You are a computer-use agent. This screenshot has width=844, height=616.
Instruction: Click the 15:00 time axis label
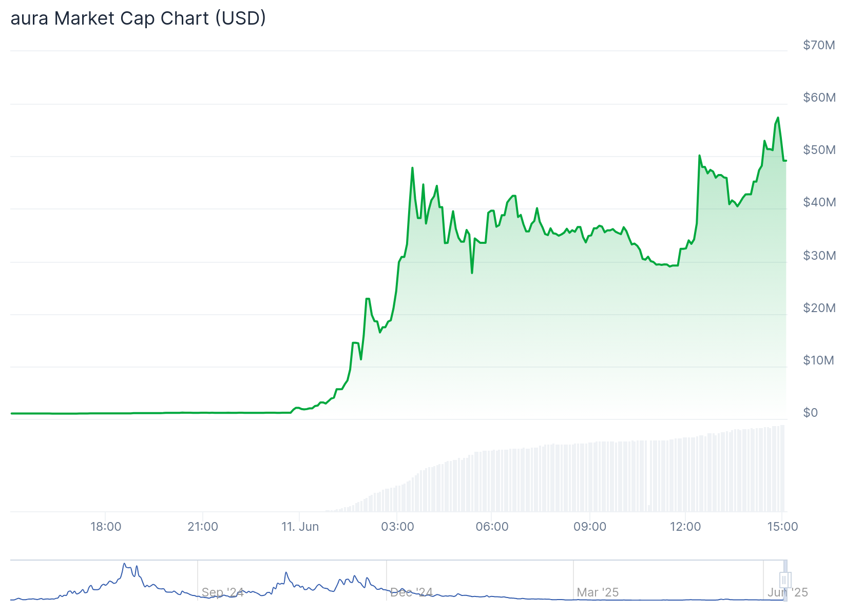tap(782, 527)
